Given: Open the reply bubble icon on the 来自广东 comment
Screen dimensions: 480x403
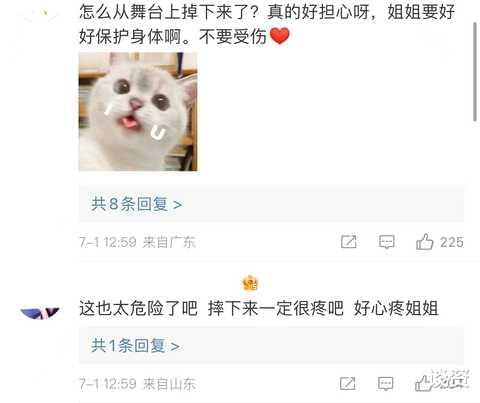Looking at the screenshot, I should point(387,242).
